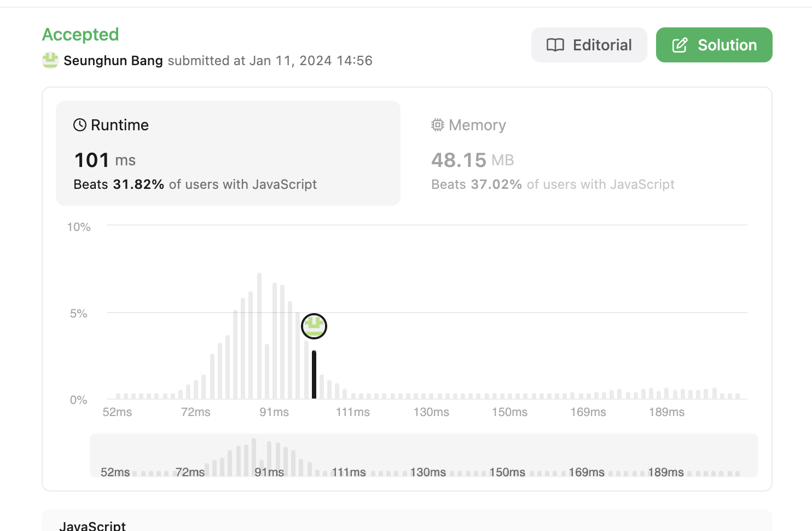This screenshot has height=531, width=812.
Task: Switch to the Runtime stats tab
Action: [x=228, y=153]
